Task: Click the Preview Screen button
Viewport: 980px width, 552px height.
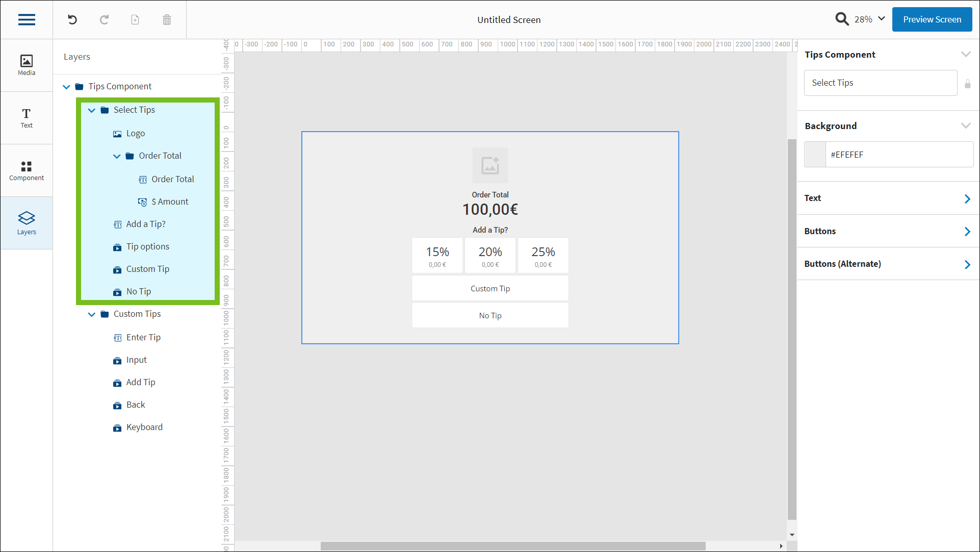Action: pos(932,19)
